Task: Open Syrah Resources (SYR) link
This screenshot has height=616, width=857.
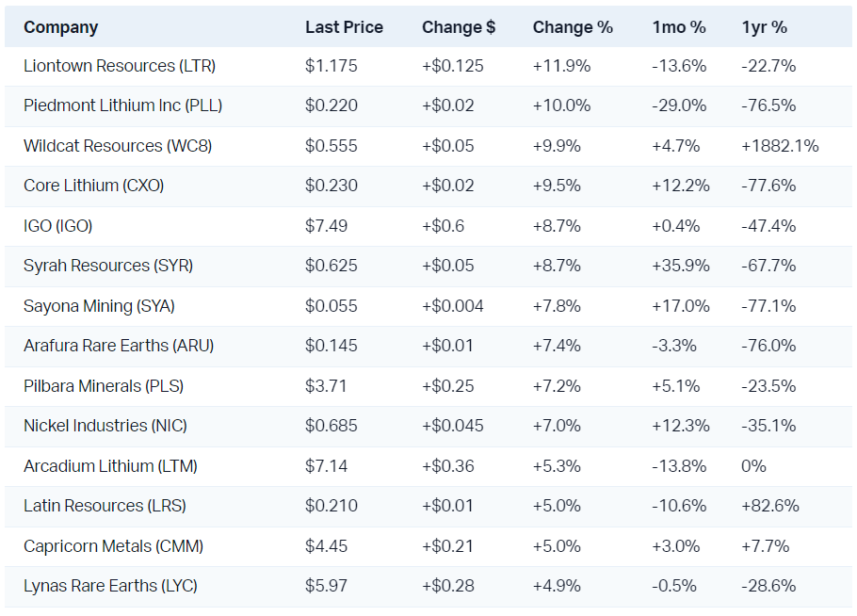Action: click(x=108, y=266)
